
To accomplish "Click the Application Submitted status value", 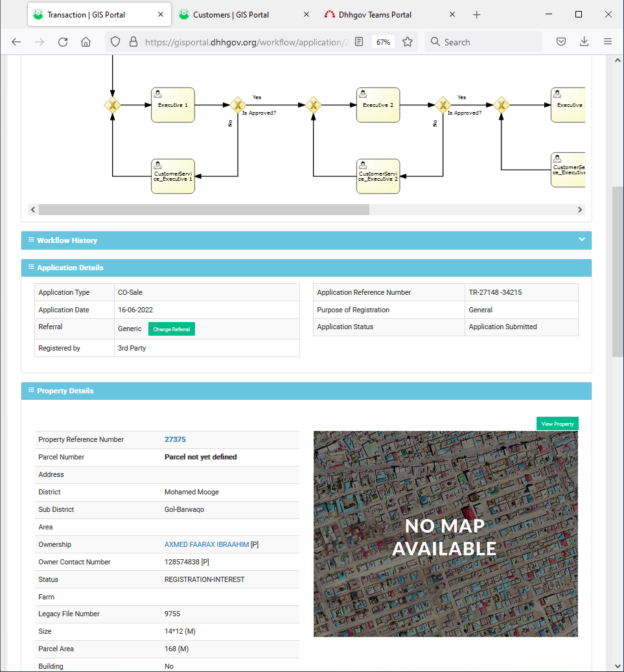I will (x=503, y=327).
